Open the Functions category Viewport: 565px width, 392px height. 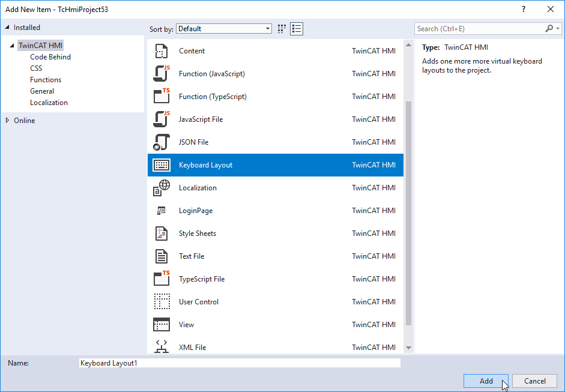coord(46,80)
